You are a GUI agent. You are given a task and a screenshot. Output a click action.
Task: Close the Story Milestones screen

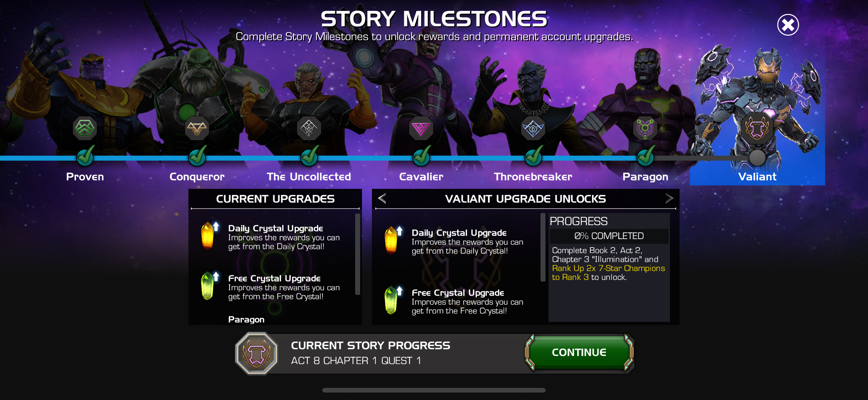click(788, 24)
